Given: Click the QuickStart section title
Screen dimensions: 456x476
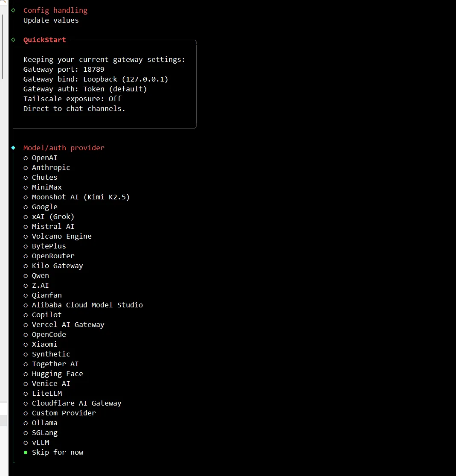Looking at the screenshot, I should pos(45,40).
